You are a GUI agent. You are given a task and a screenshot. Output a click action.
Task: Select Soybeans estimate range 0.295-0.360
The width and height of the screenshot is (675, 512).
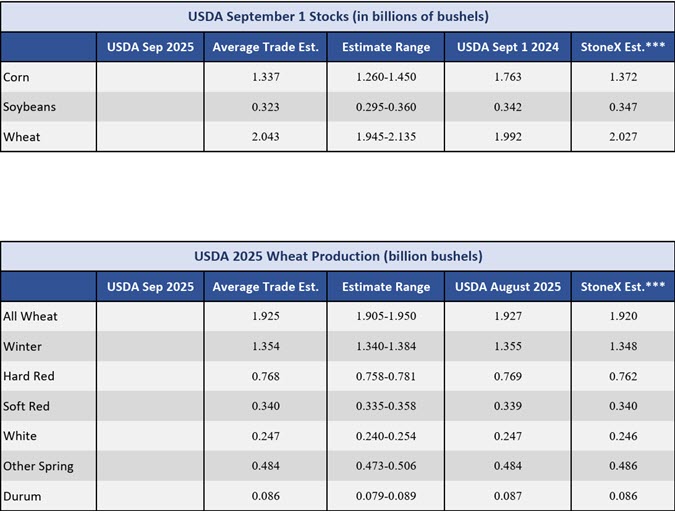(x=386, y=107)
